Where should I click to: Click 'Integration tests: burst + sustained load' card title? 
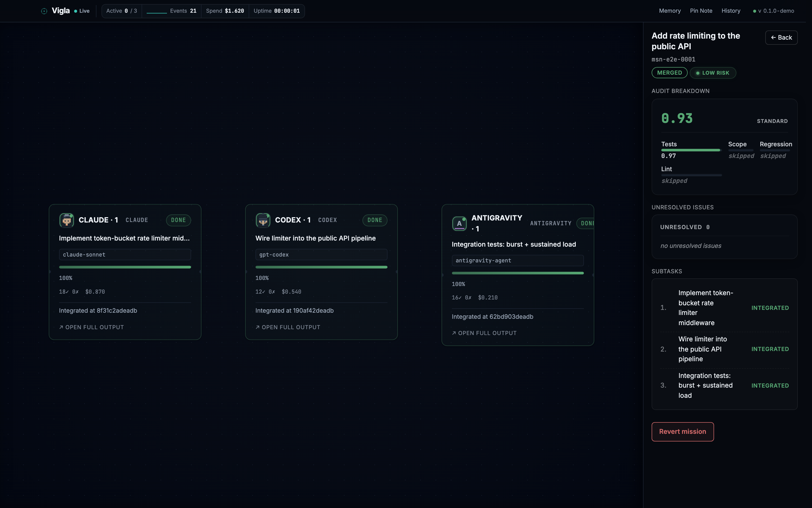[x=514, y=245]
